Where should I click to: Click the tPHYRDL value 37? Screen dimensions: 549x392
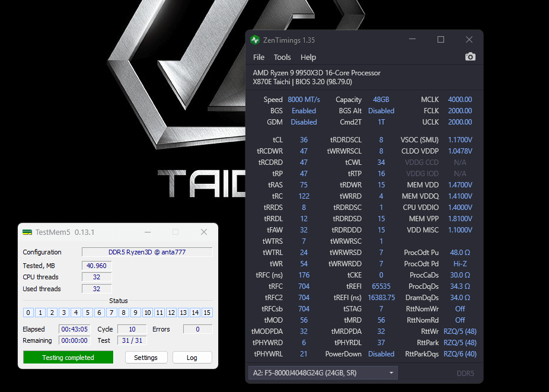(381, 343)
